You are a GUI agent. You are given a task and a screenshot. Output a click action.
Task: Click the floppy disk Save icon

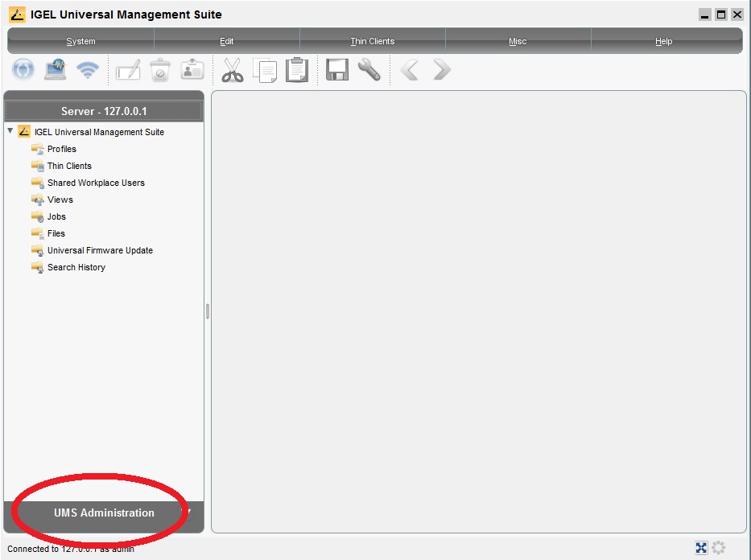click(337, 70)
